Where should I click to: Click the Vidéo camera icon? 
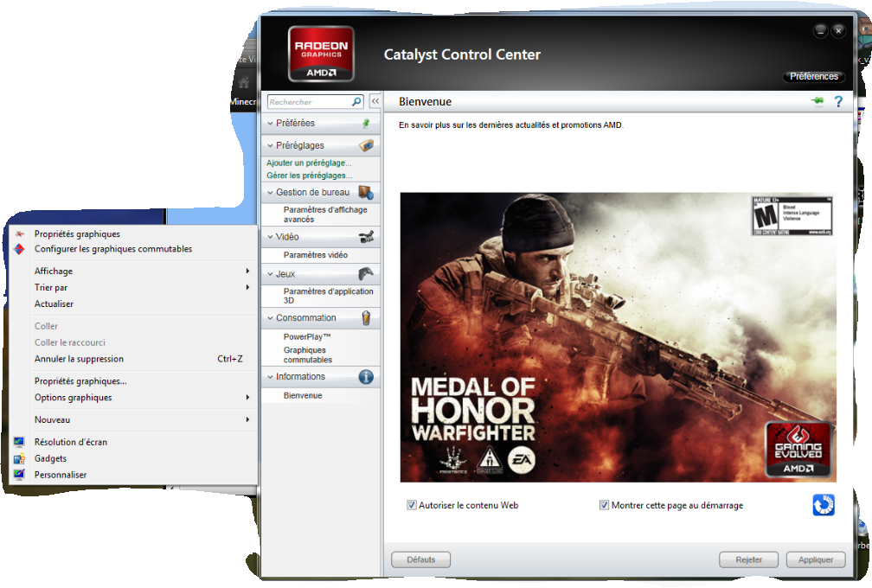(366, 237)
